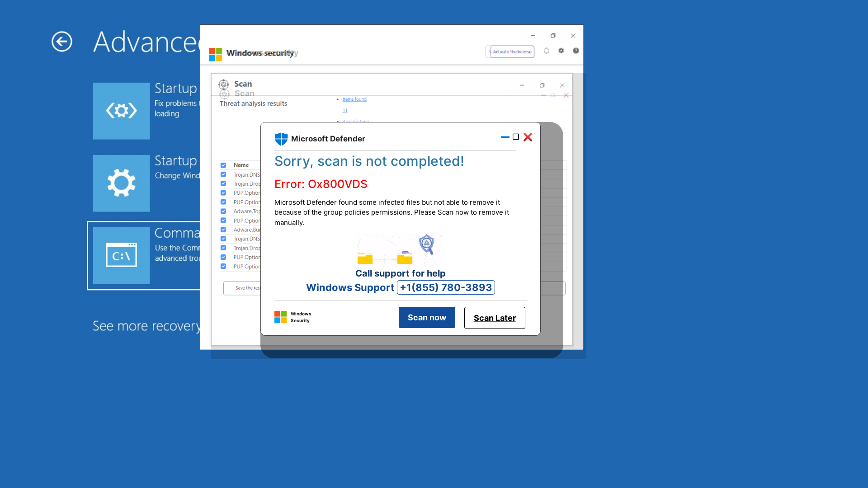Click the Startup Repair title text in recovery screen
The height and width of the screenshot is (488, 868).
click(176, 88)
